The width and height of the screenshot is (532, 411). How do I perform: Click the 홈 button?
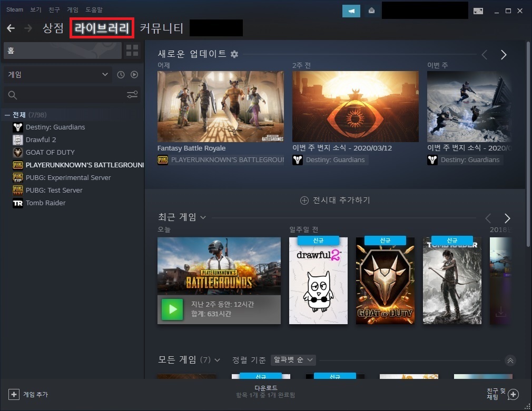coord(63,51)
